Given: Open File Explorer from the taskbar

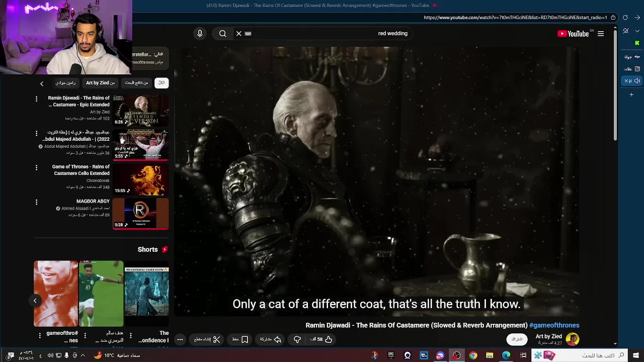Looking at the screenshot, I should point(490,355).
